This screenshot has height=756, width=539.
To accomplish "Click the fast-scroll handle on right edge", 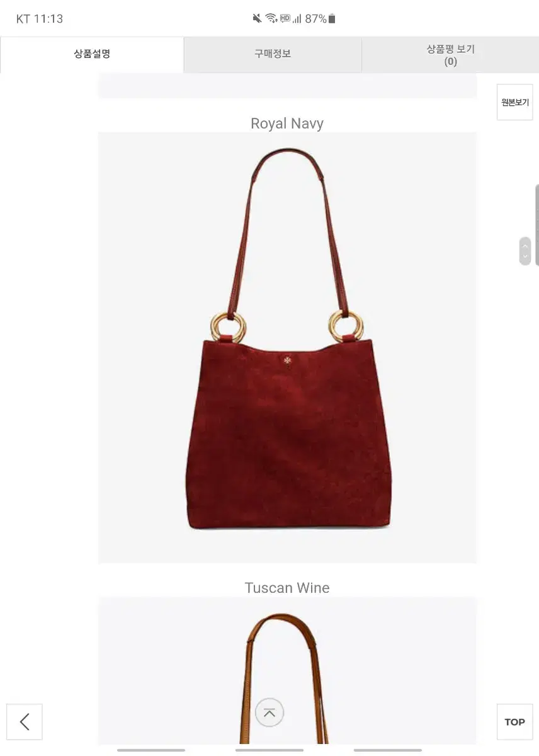I will (525, 251).
